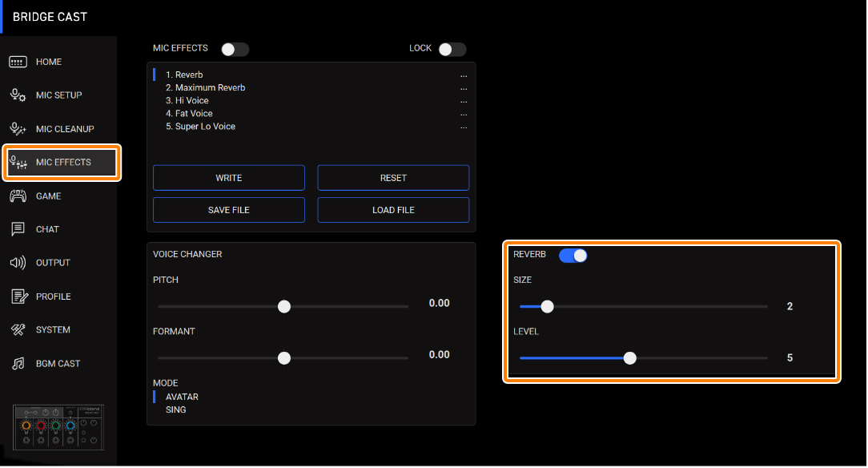The height and width of the screenshot is (468, 868).
Task: Click the CHAT speech bubble icon
Action: click(x=18, y=229)
